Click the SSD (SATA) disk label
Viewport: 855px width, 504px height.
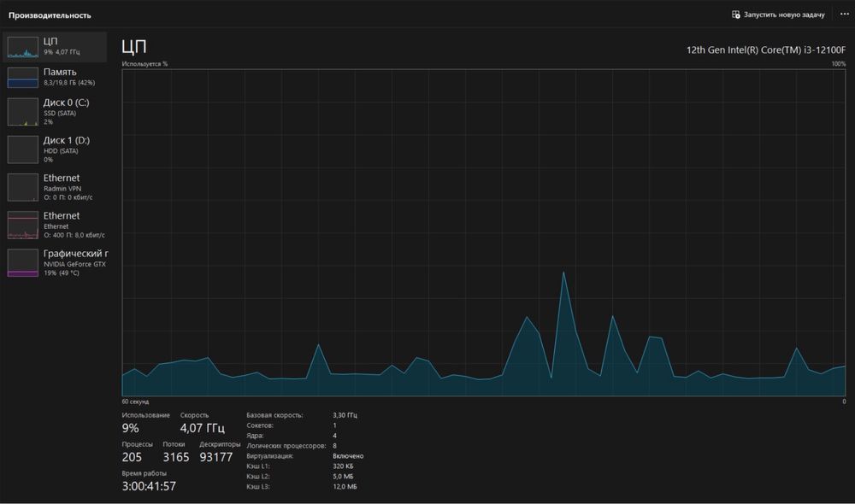point(60,114)
